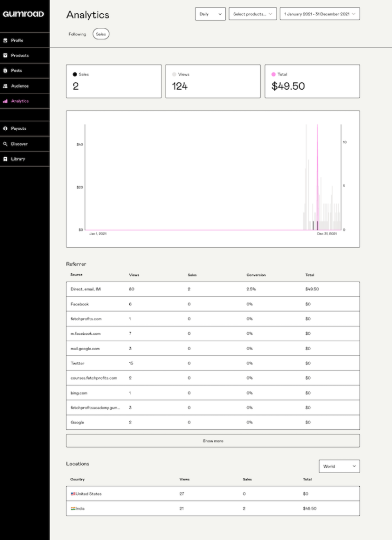This screenshot has width=392, height=540.
Task: Click the Sales count card
Action: coord(113,81)
